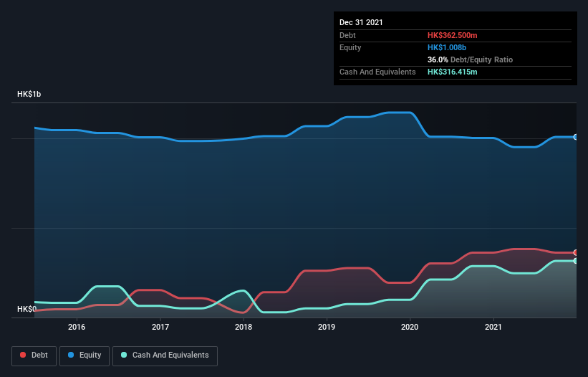588x377 pixels.
Task: Click the blue Equity endpoint marker
Action: pyautogui.click(x=576, y=137)
